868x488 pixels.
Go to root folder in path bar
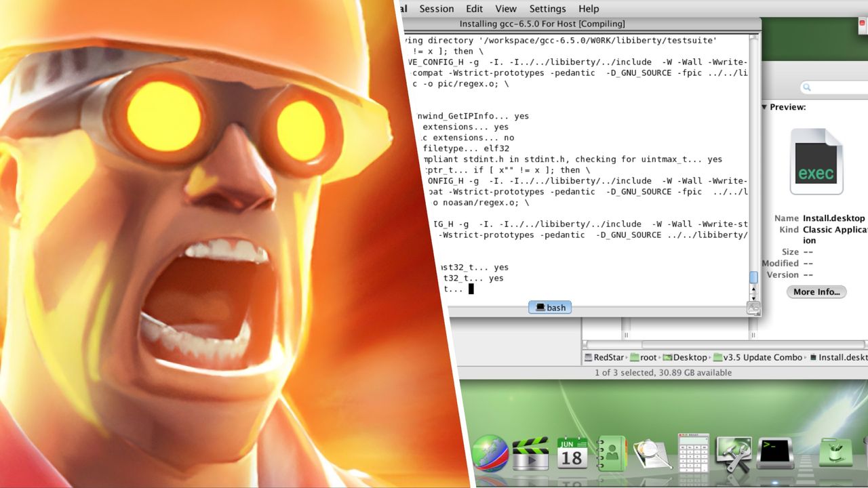644,357
